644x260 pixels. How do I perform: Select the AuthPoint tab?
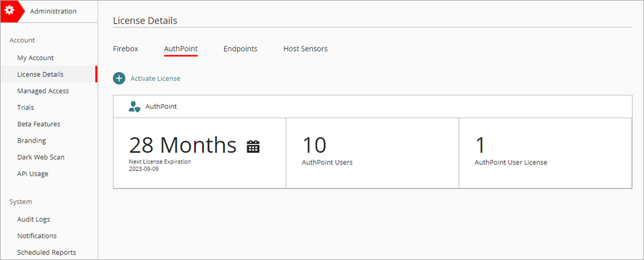point(181,49)
